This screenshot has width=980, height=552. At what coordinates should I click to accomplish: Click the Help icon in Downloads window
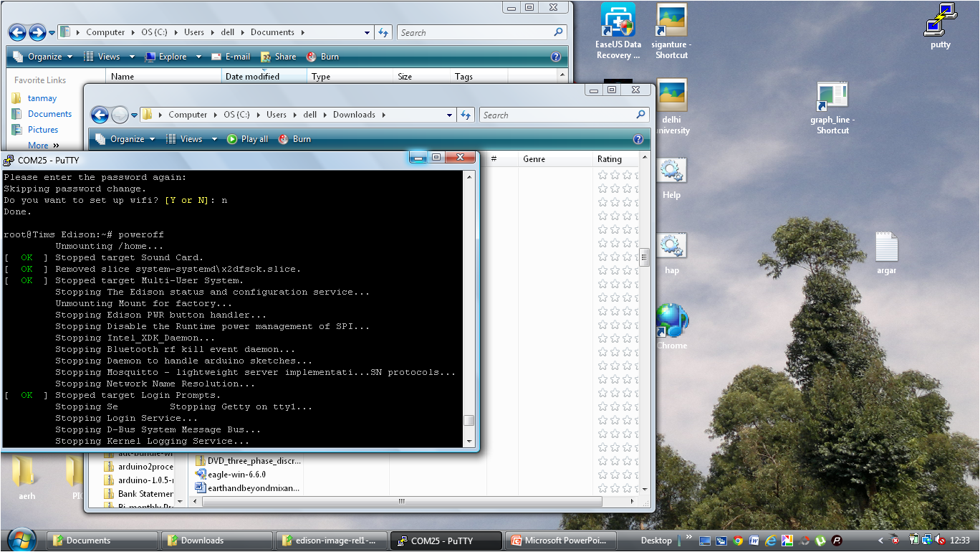pyautogui.click(x=638, y=139)
